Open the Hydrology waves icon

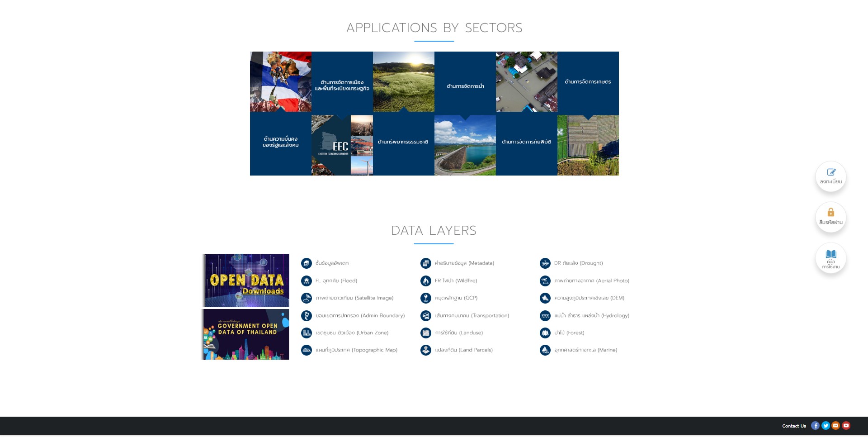coord(545,316)
